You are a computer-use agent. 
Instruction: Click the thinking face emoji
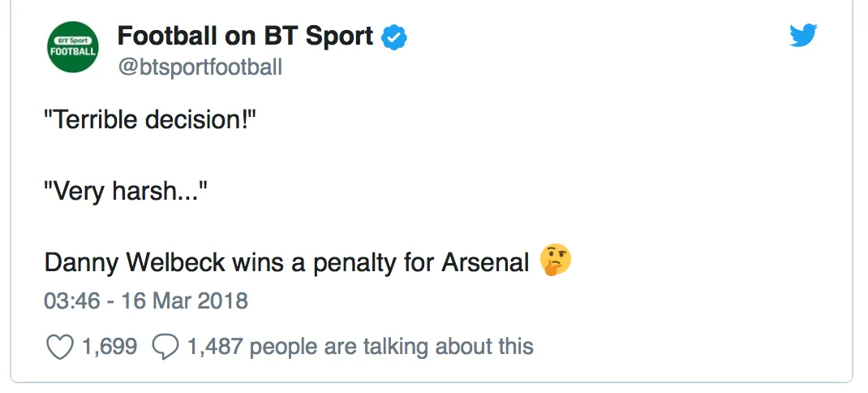555,259
